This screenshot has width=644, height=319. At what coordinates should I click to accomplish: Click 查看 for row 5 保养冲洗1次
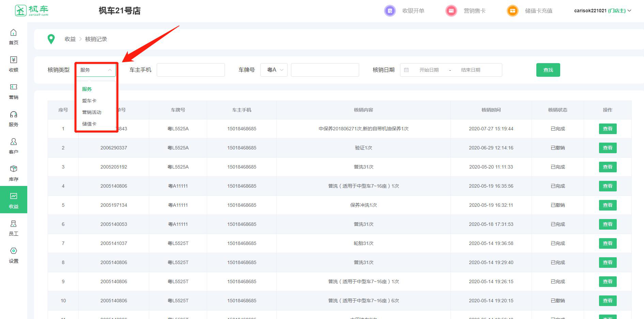pyautogui.click(x=608, y=205)
